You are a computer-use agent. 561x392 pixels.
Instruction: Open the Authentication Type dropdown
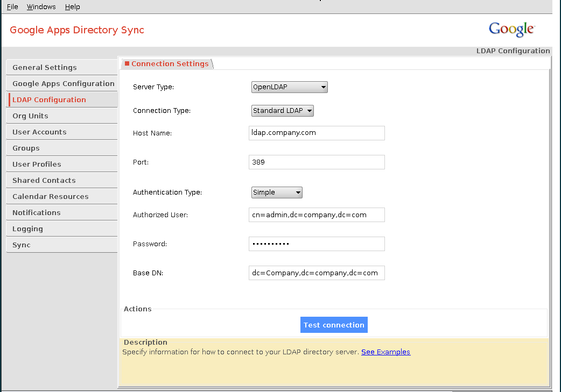[276, 192]
